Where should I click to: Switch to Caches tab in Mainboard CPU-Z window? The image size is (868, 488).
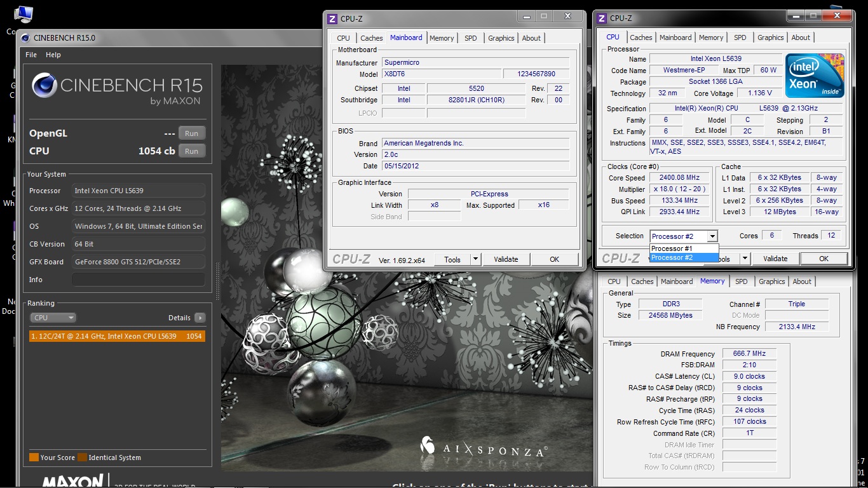click(372, 38)
